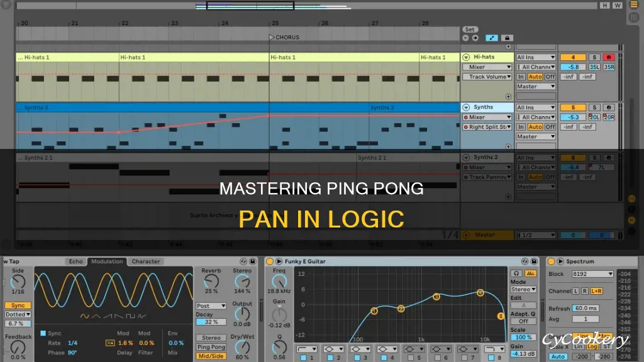Select the ramp-up sawtooth LFO waveform
This screenshot has width=644, height=362.
point(108,316)
